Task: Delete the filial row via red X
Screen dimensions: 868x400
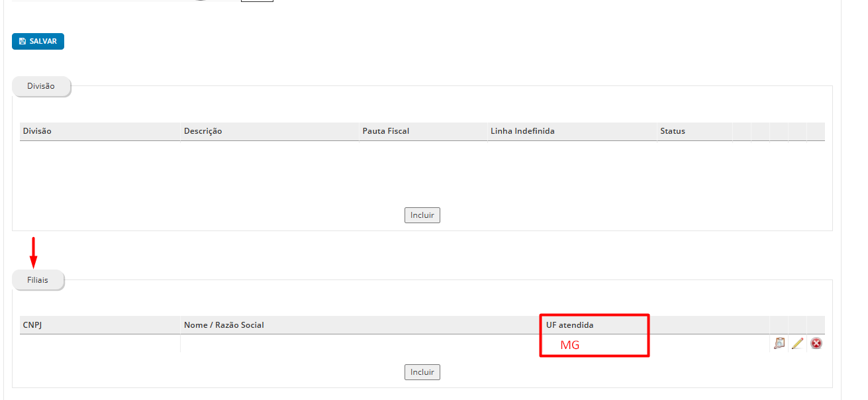Action: tap(816, 343)
